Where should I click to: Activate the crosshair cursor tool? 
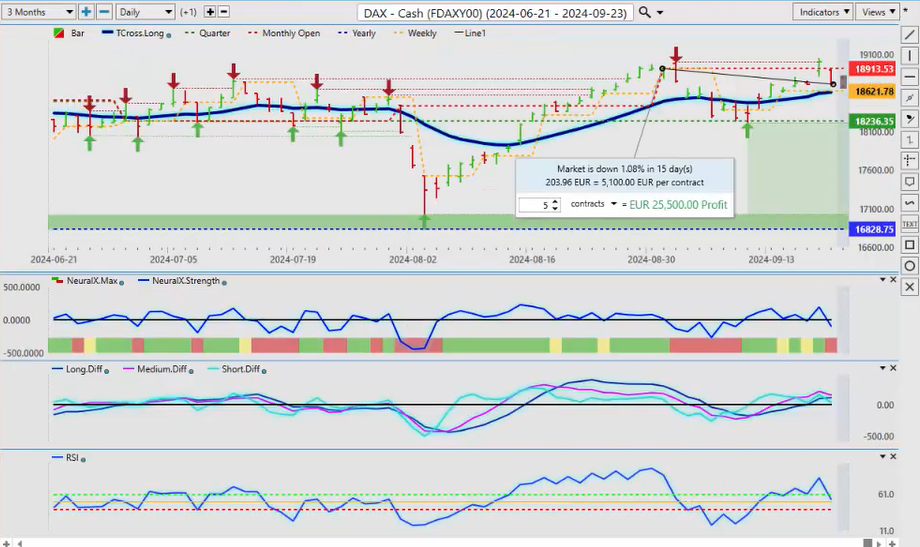909,160
